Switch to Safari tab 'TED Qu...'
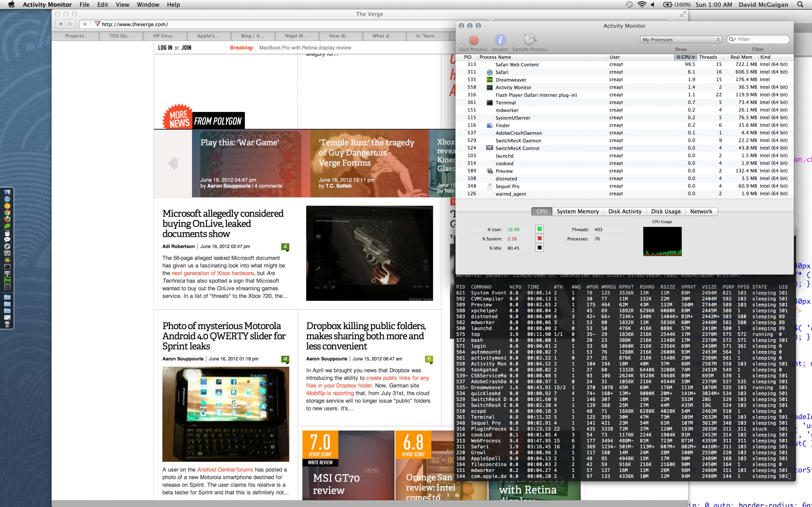The width and height of the screenshot is (812, 507). (121, 36)
